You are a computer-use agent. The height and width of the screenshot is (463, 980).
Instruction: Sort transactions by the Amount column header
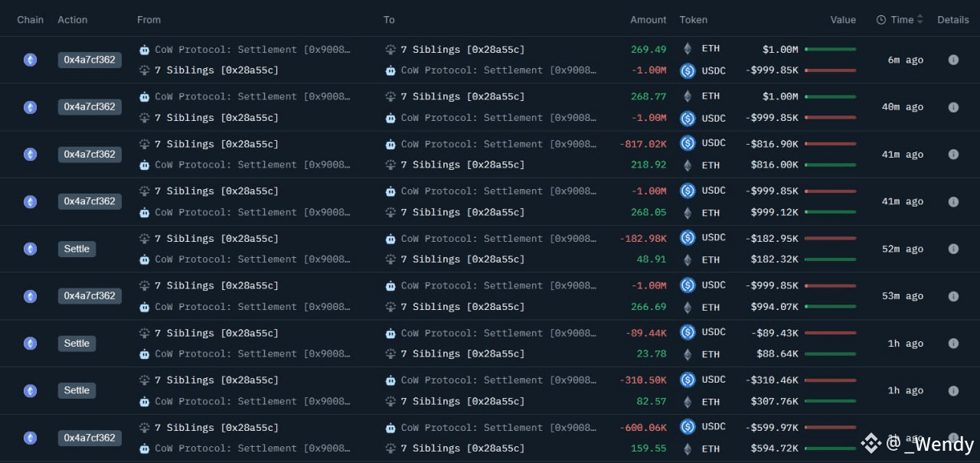tap(648, 19)
